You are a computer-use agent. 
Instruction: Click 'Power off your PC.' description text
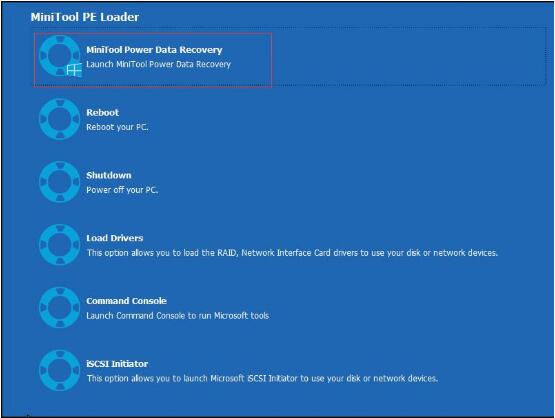122,190
